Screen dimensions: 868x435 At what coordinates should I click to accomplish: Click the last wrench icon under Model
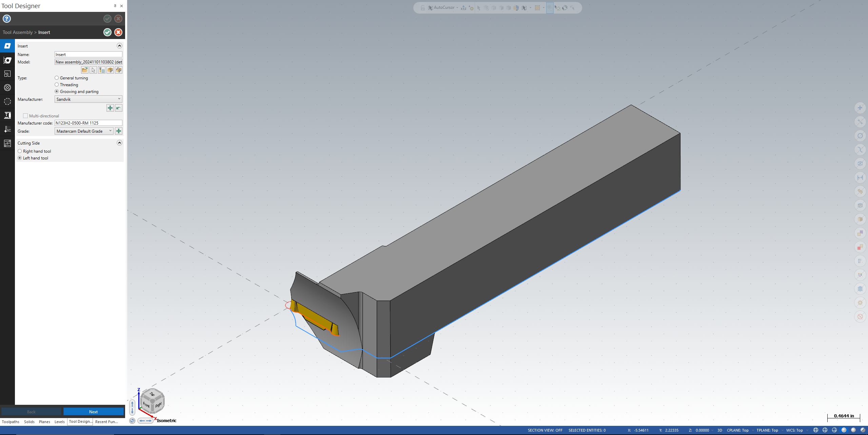click(x=119, y=70)
